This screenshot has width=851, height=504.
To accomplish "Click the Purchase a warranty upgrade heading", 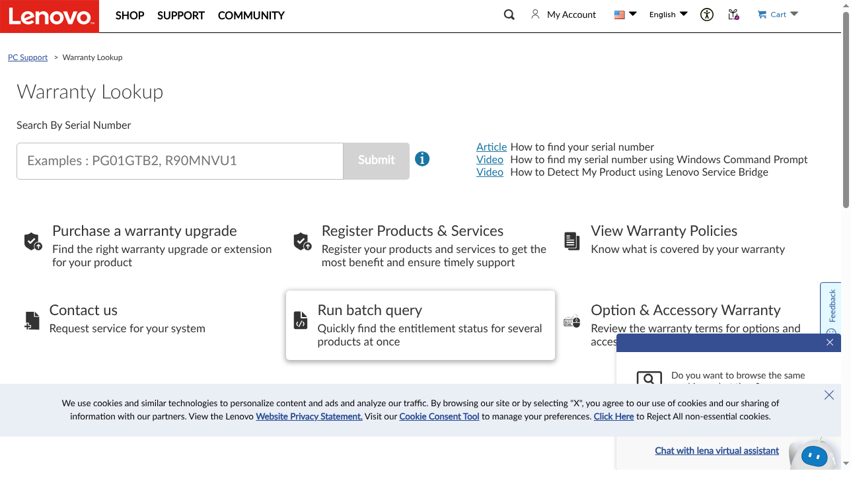I will 145,231.
